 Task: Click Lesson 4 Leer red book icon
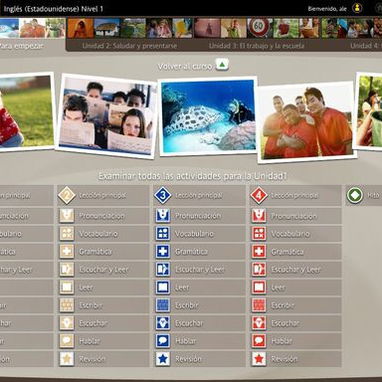coord(259,287)
